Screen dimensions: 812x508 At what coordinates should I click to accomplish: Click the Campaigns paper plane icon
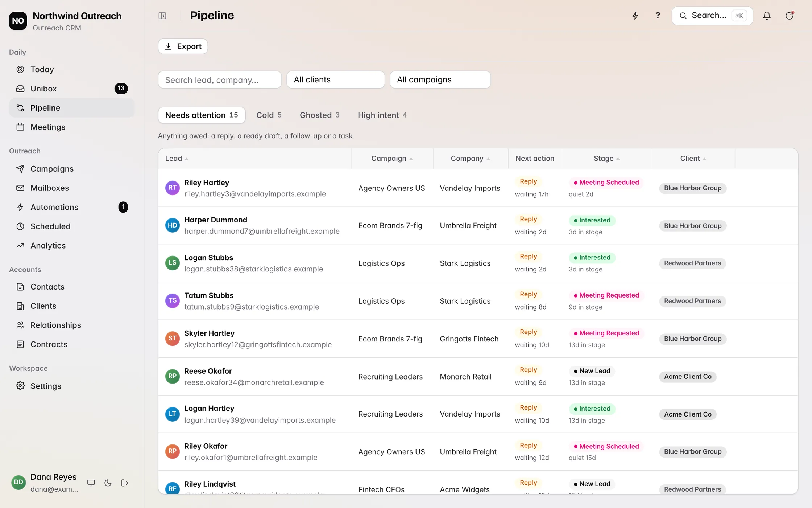[20, 169]
